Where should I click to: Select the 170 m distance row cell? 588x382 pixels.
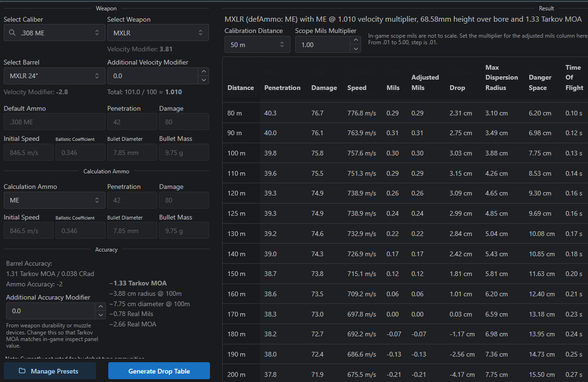[x=241, y=314]
